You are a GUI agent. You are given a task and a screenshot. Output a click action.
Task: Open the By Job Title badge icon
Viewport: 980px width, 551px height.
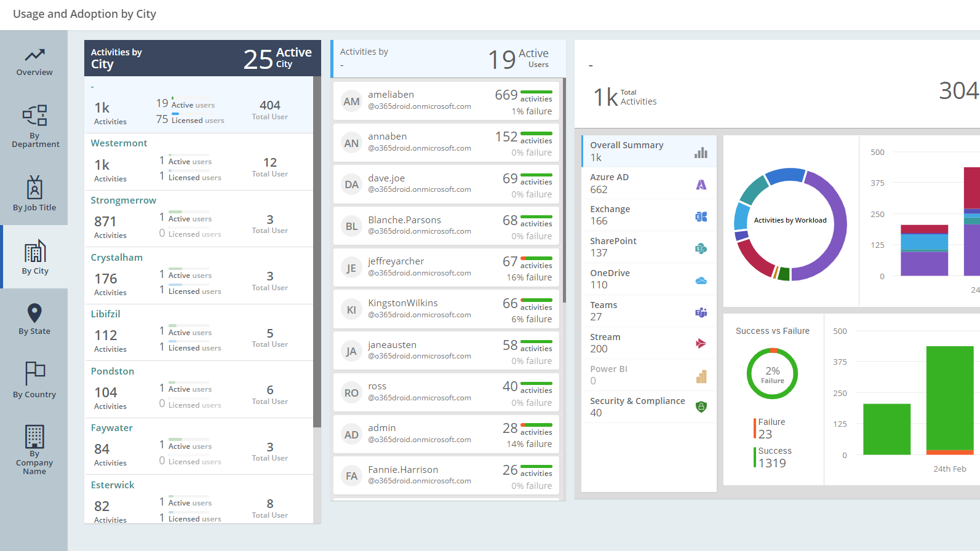tap(34, 188)
